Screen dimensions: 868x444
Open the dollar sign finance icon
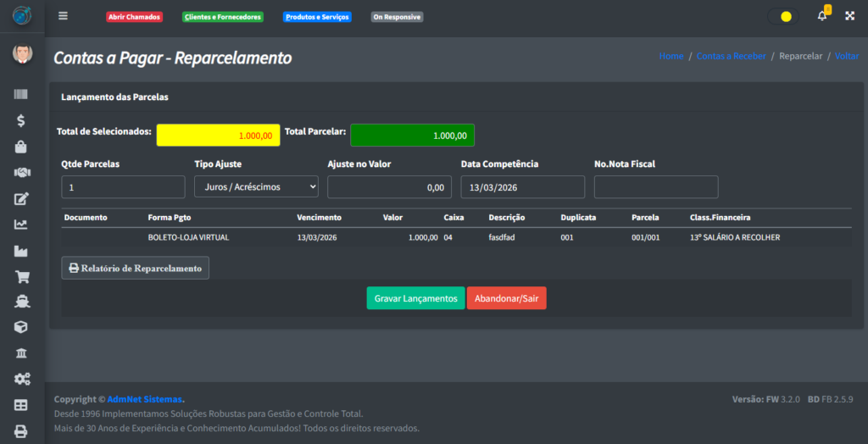coord(21,121)
